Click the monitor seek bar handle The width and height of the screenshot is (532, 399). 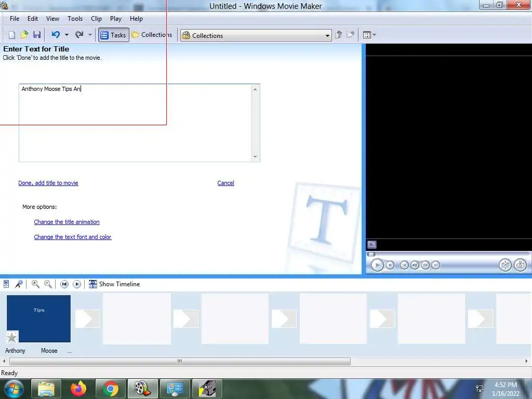(x=371, y=254)
